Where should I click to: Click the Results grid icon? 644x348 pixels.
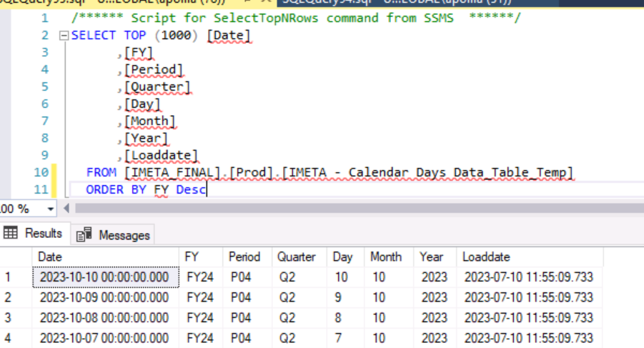(11, 233)
